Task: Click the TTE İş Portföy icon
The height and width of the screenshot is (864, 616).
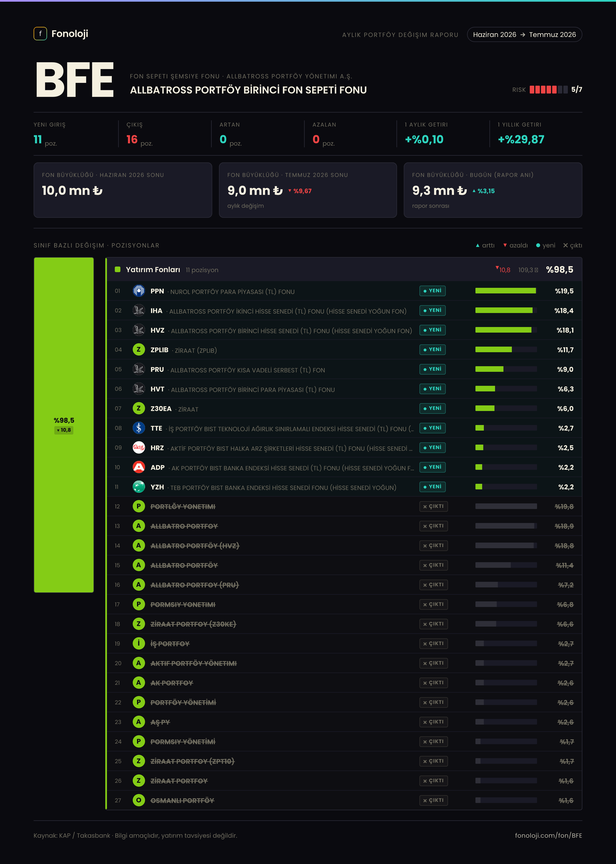Action: 139,428
